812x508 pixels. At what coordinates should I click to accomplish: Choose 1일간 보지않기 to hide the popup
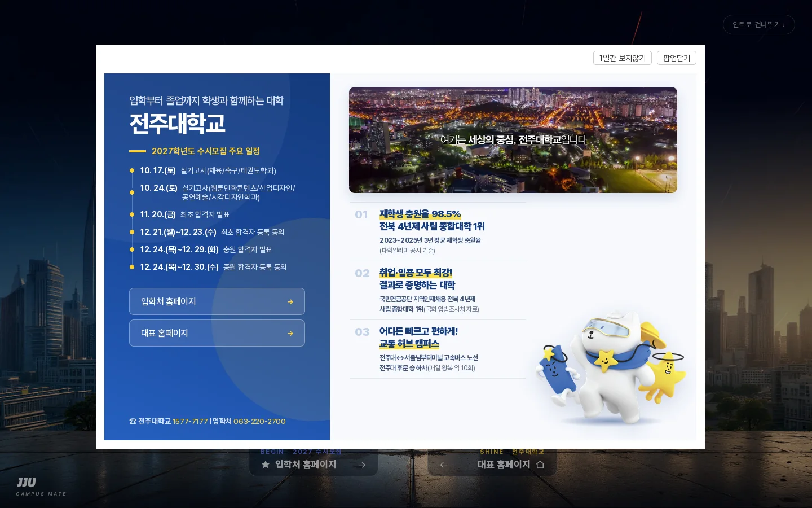pos(623,58)
